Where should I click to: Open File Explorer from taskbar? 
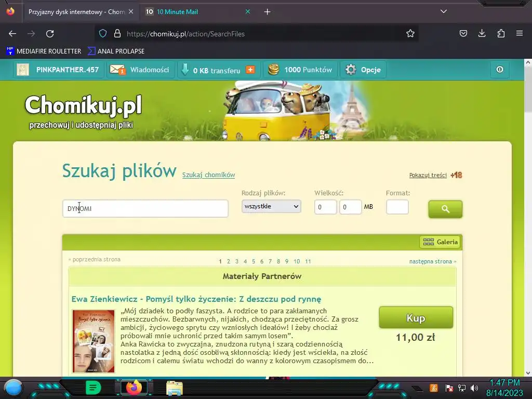(175, 388)
